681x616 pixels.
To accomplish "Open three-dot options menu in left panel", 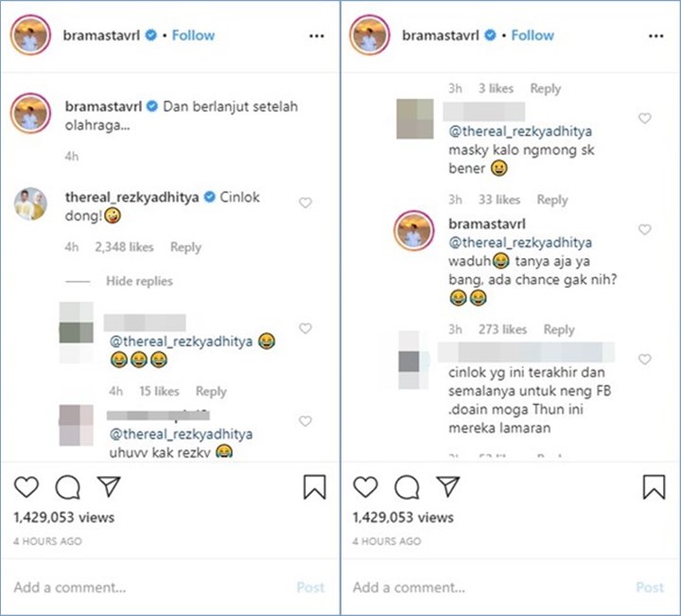I will (x=317, y=36).
